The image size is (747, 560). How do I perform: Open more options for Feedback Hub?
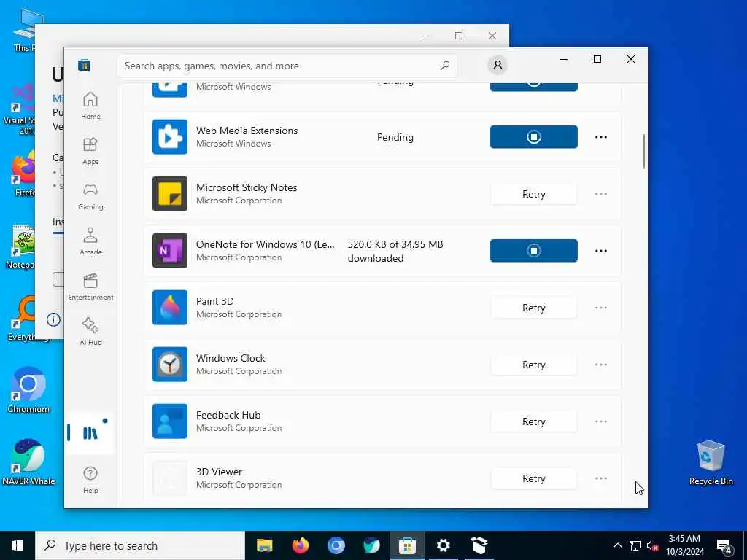[x=601, y=421]
